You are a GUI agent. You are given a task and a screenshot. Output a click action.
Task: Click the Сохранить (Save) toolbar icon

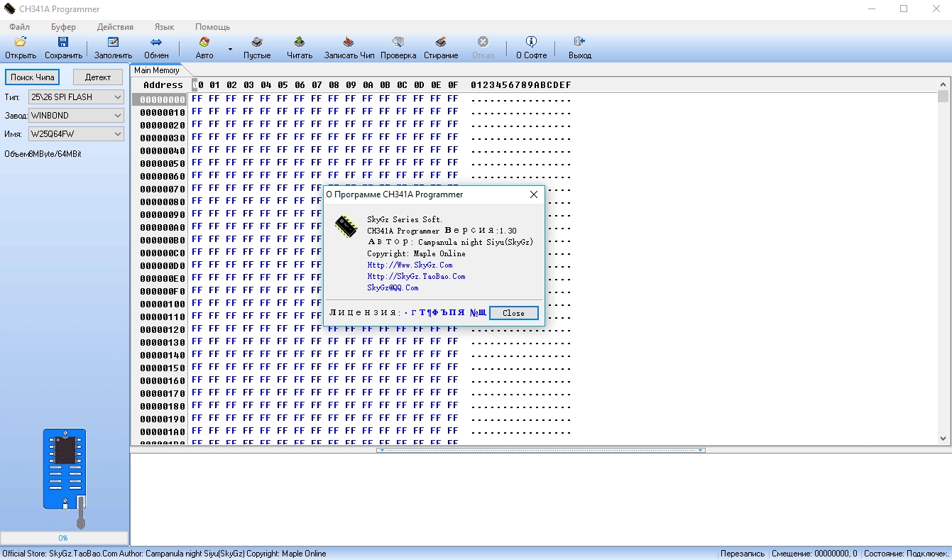pyautogui.click(x=63, y=43)
